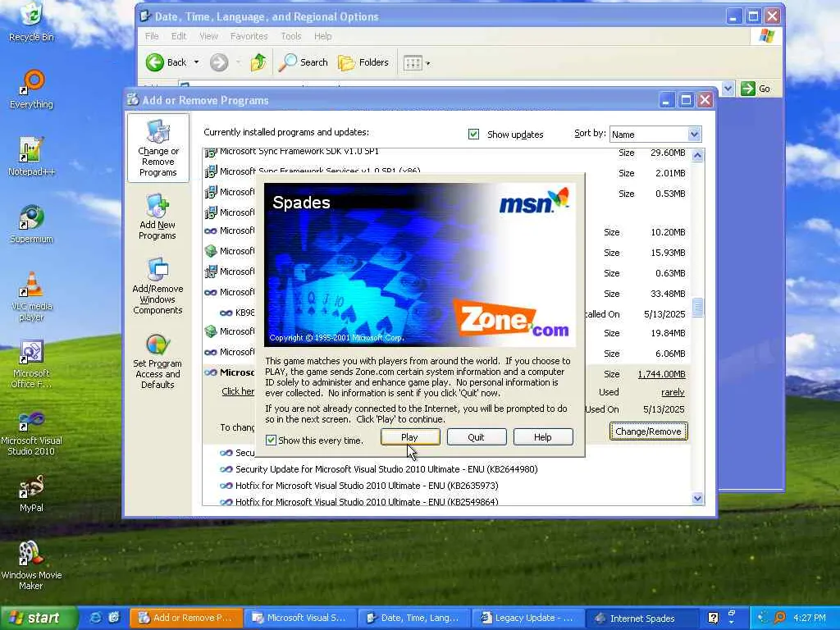This screenshot has width=840, height=630.
Task: Open the Edit menu
Action: 178,36
